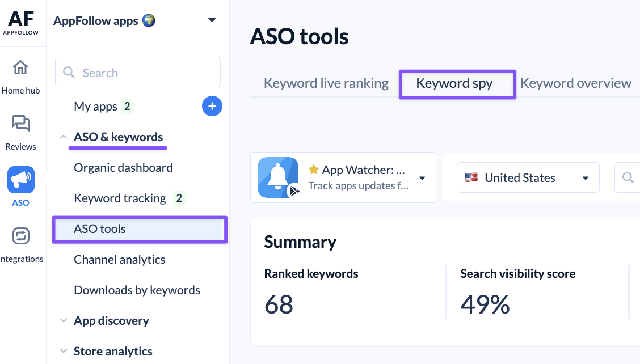Switch to the Keyword live ranking tab
Image resolution: width=640 pixels, height=364 pixels.
pyautogui.click(x=326, y=84)
